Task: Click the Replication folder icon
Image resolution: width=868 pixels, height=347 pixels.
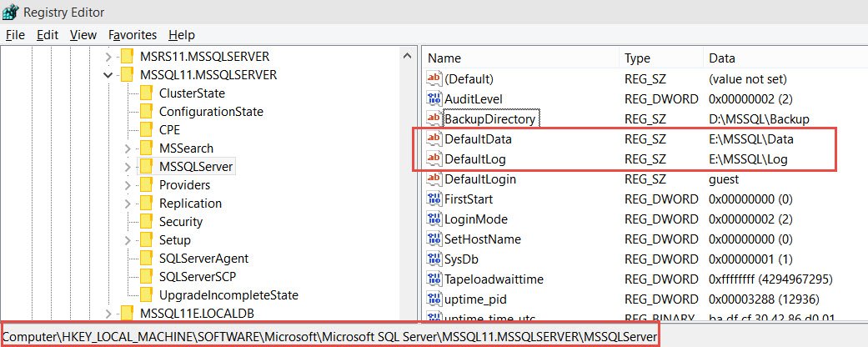Action: [146, 204]
